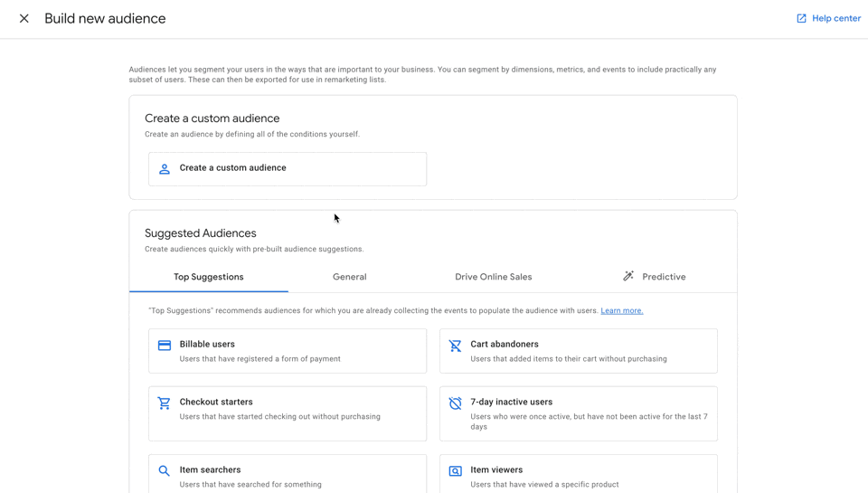The width and height of the screenshot is (868, 493).
Task: Click the shopping cart Checkout starters icon
Action: point(165,403)
